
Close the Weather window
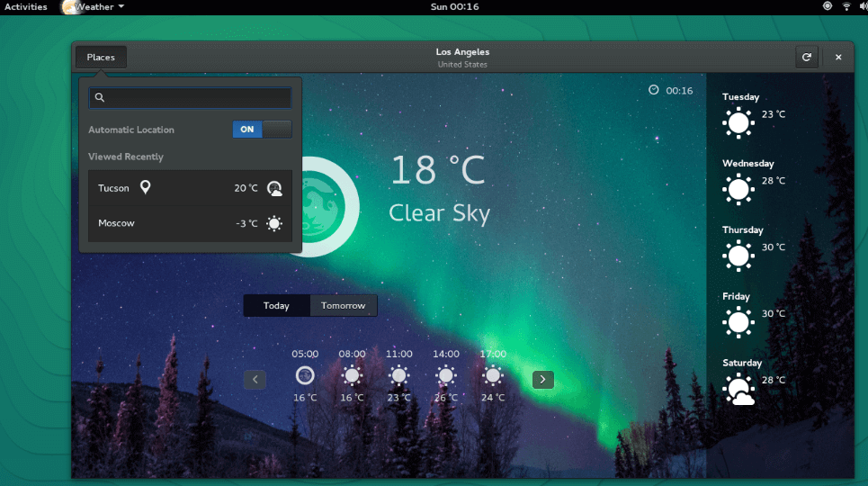pyautogui.click(x=838, y=57)
